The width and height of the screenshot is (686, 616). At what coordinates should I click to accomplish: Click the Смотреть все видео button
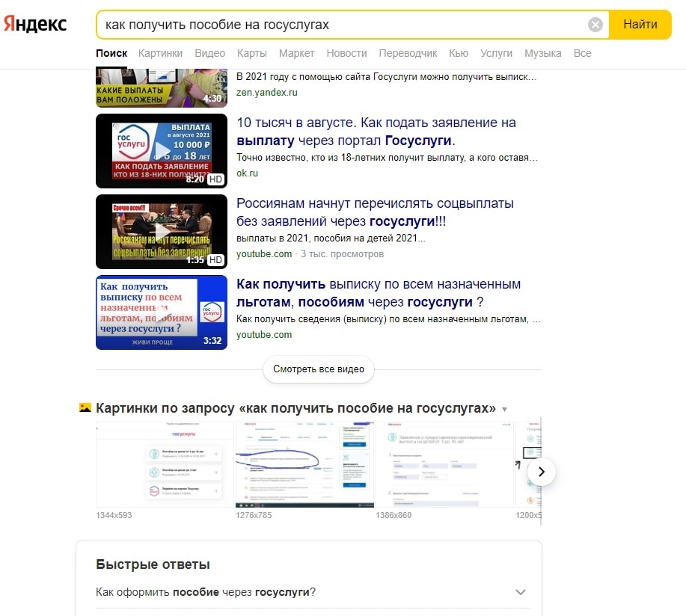click(x=319, y=369)
